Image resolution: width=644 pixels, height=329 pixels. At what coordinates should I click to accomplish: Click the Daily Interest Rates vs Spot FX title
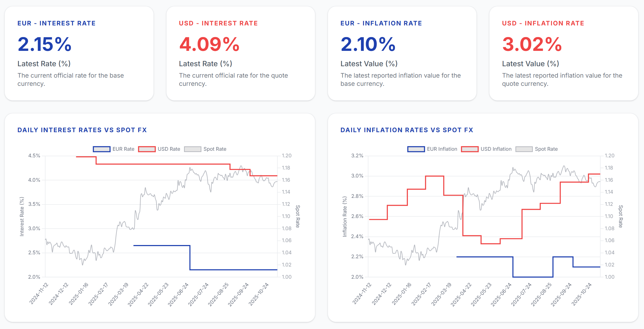[82, 130]
